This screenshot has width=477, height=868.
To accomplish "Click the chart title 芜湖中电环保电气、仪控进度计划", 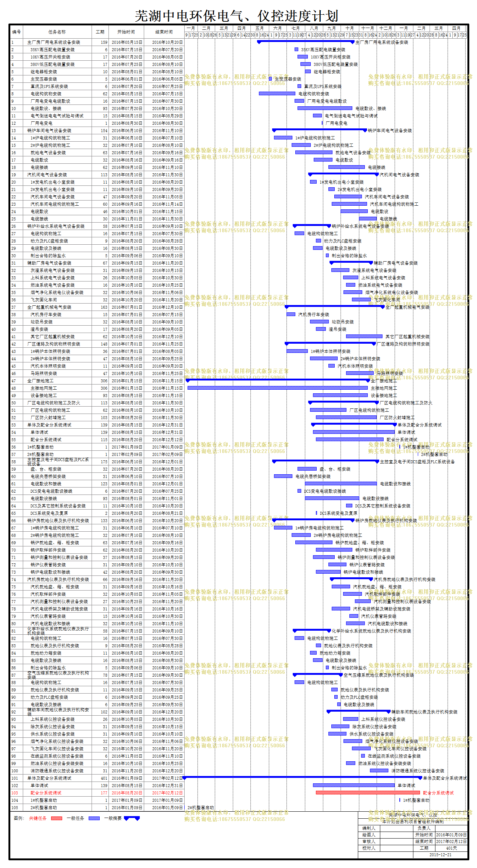I will [236, 16].
